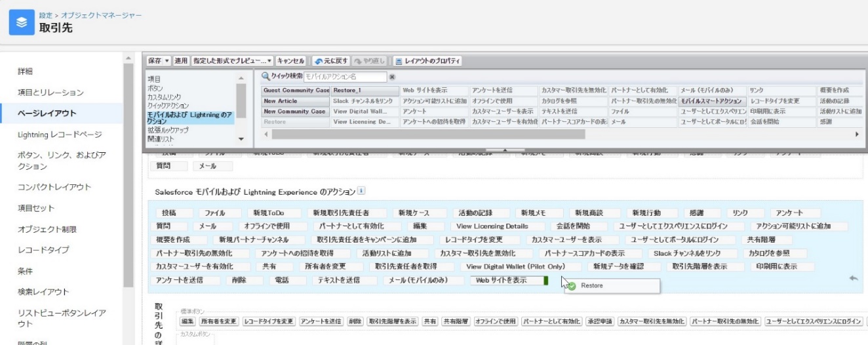The image size is (868, 345).
Task: Click the revert arrow in actions section
Action: (853, 279)
